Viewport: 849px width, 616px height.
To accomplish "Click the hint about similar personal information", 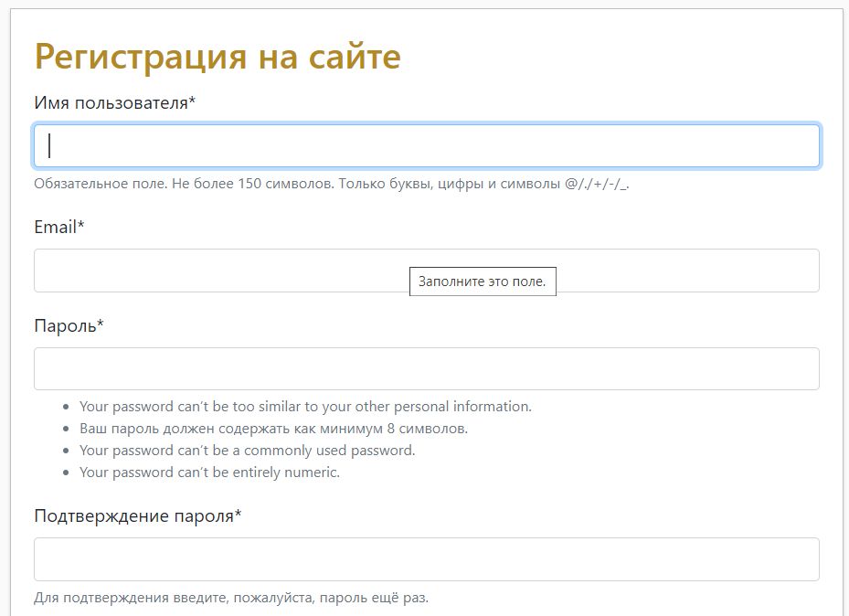I will click(305, 407).
